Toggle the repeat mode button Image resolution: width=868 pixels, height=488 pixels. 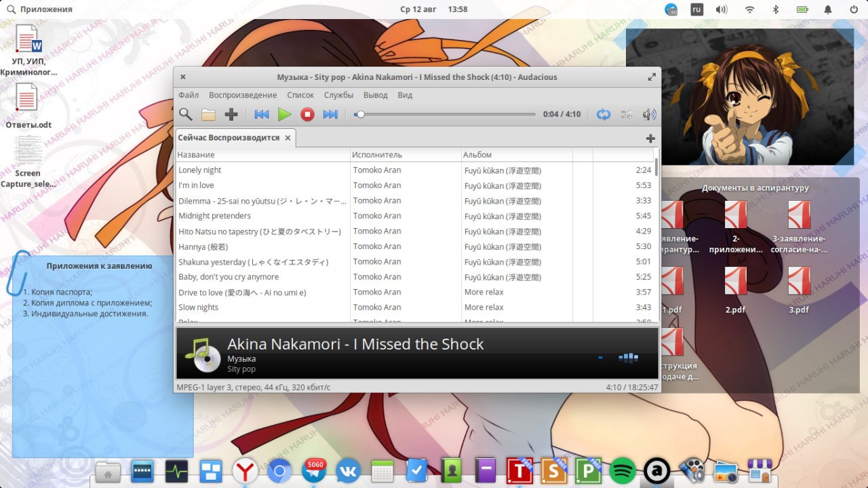pos(604,114)
